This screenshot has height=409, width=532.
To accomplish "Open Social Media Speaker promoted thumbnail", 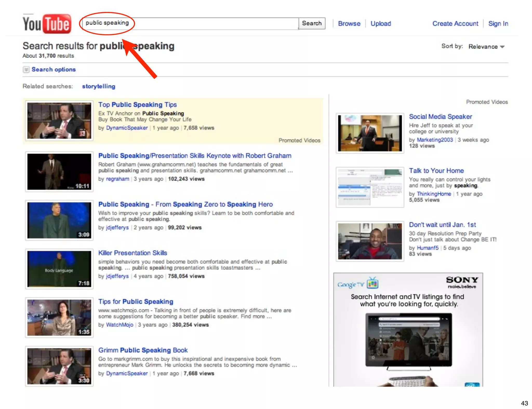I will pos(370,133).
